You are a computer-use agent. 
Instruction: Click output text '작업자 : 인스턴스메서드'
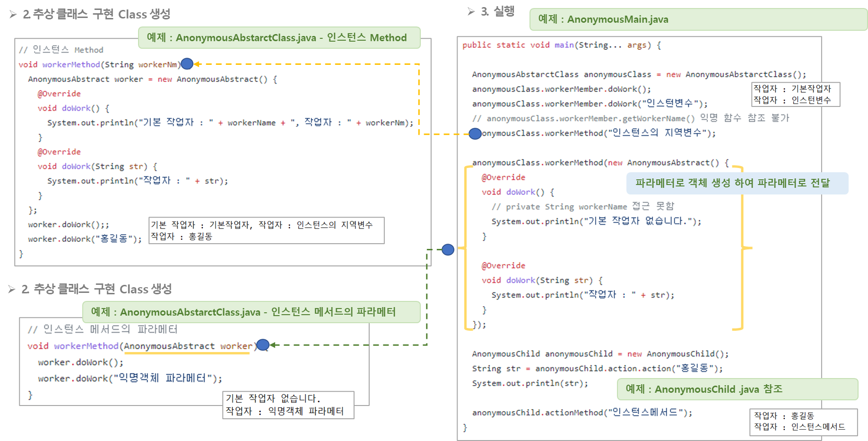pyautogui.click(x=799, y=426)
